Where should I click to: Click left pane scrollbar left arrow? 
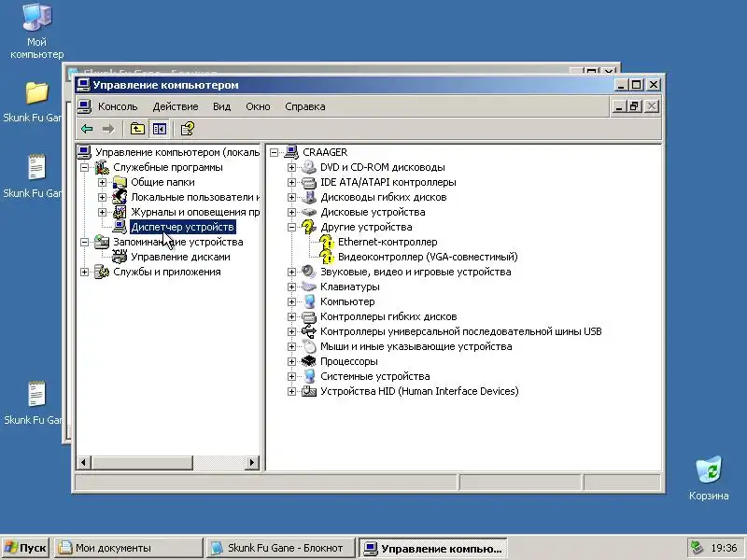click(84, 462)
